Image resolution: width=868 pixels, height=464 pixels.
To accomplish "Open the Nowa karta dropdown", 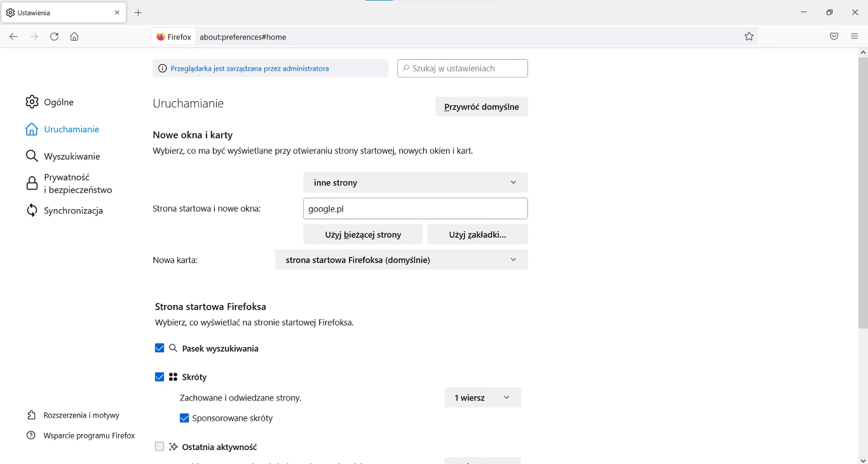I will tap(401, 260).
